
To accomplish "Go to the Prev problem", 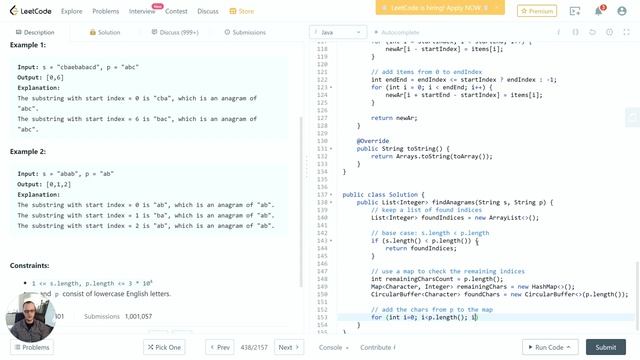I will pos(220,347).
